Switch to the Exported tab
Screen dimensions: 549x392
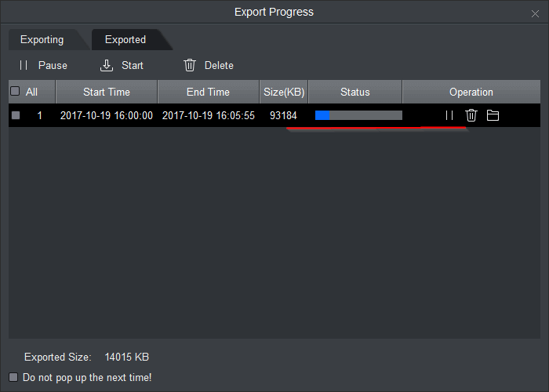coord(125,40)
